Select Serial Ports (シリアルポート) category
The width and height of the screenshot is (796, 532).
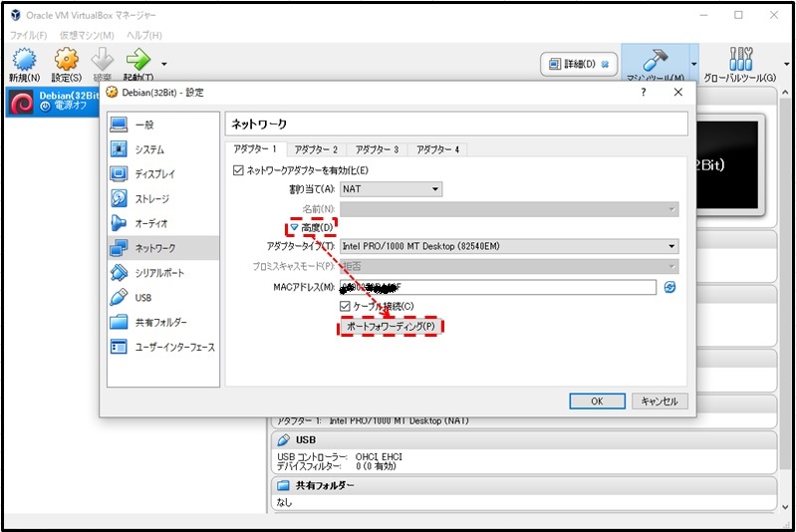click(163, 273)
